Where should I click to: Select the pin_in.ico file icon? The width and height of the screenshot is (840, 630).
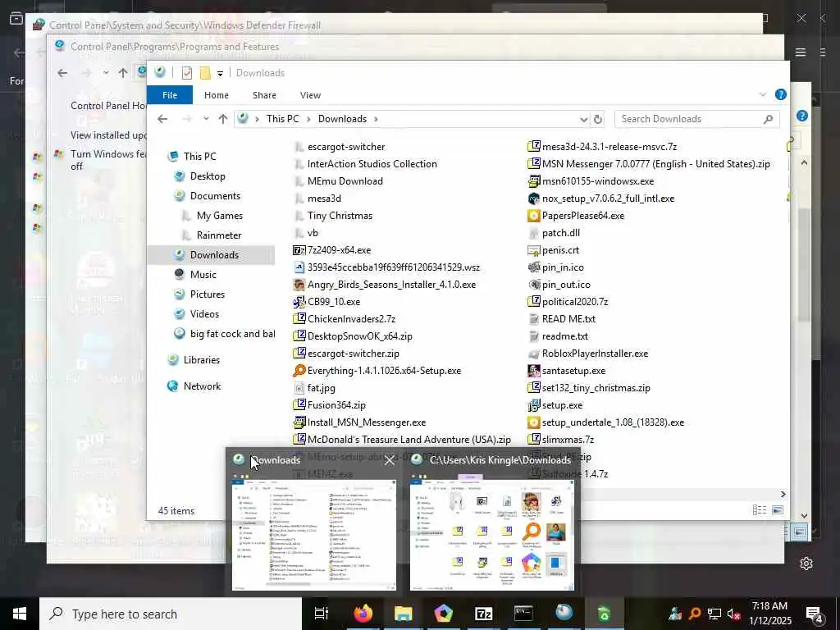point(533,267)
